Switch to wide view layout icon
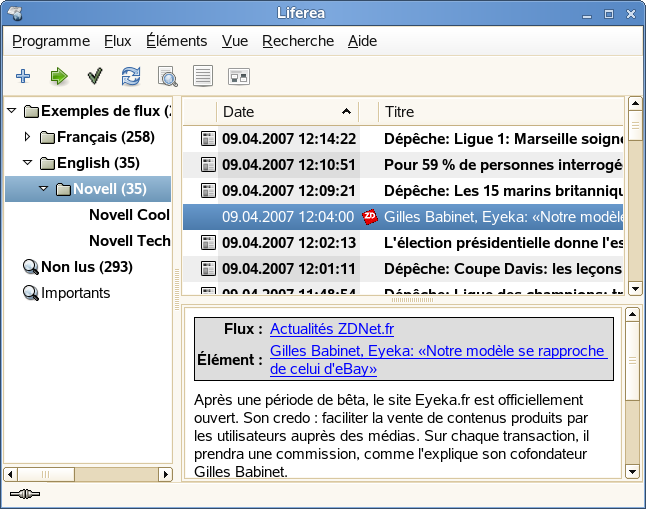 tap(239, 76)
